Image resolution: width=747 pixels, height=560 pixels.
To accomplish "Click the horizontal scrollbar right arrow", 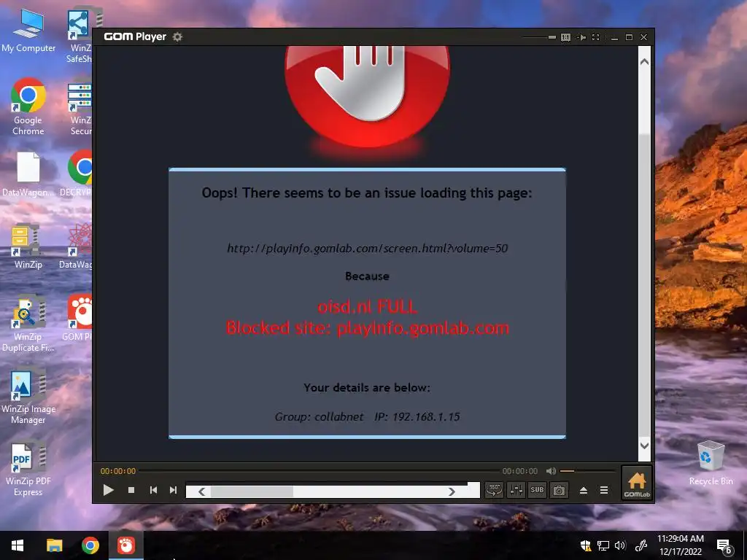I will [x=451, y=491].
